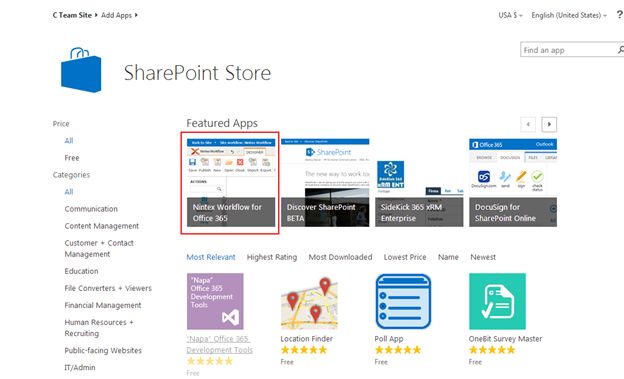This screenshot has height=379, width=624.
Task: Open the Napa Office 365 Development Tools icon
Action: (215, 301)
